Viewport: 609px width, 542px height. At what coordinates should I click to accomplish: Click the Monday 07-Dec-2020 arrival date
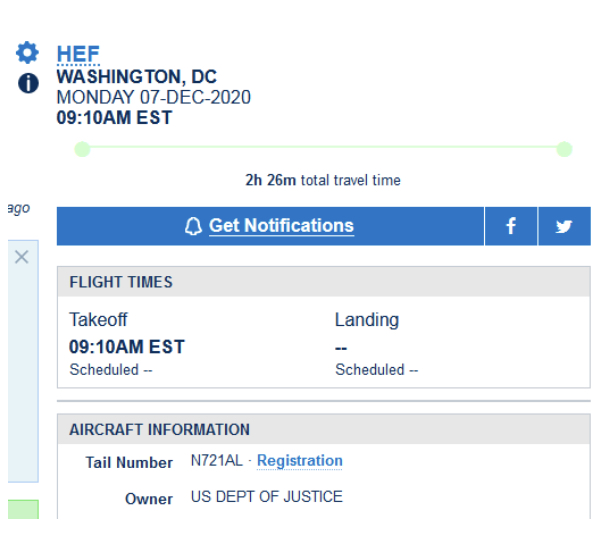[153, 97]
